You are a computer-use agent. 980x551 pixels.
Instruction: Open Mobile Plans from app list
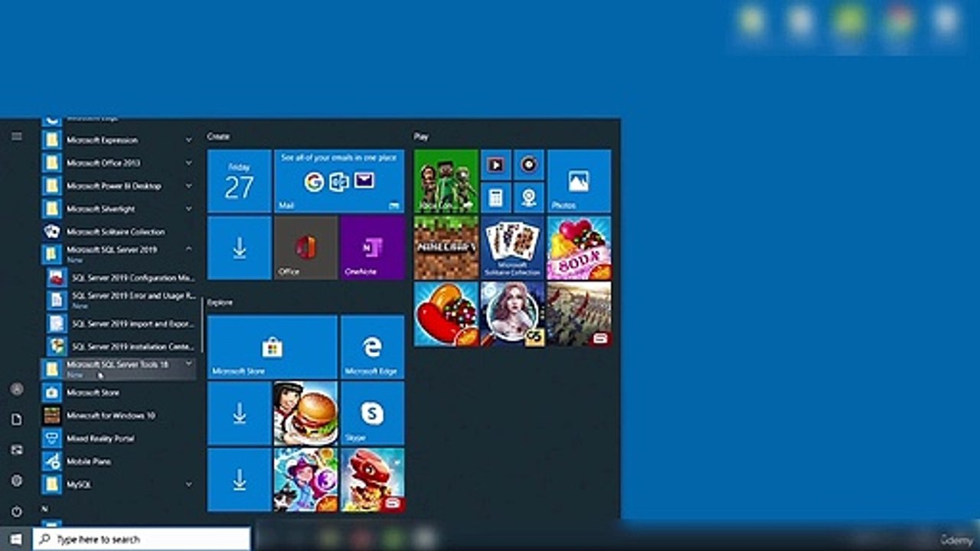118,461
